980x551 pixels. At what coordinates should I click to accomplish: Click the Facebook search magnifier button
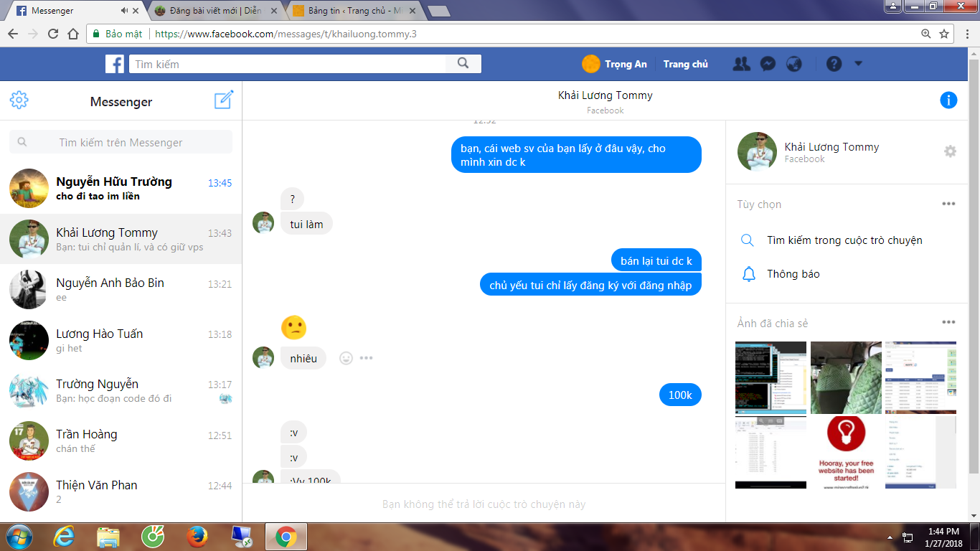pyautogui.click(x=463, y=64)
